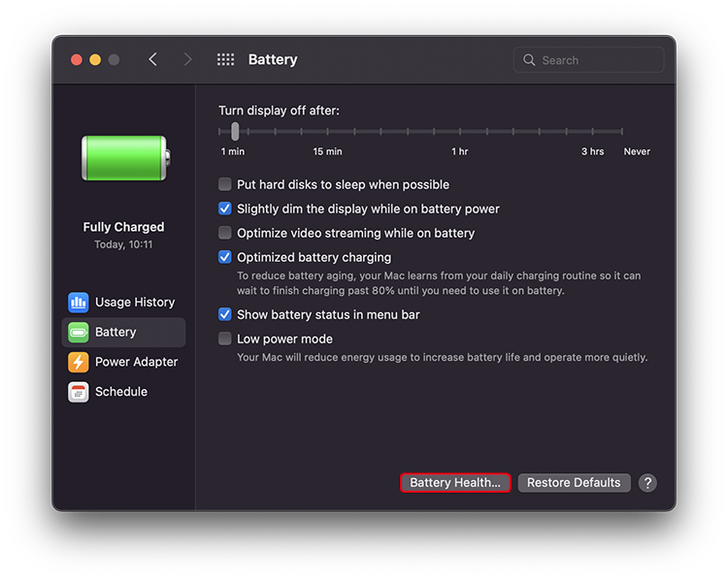Disable Optimized battery charging checkbox
This screenshot has height=580, width=728.
click(225, 257)
